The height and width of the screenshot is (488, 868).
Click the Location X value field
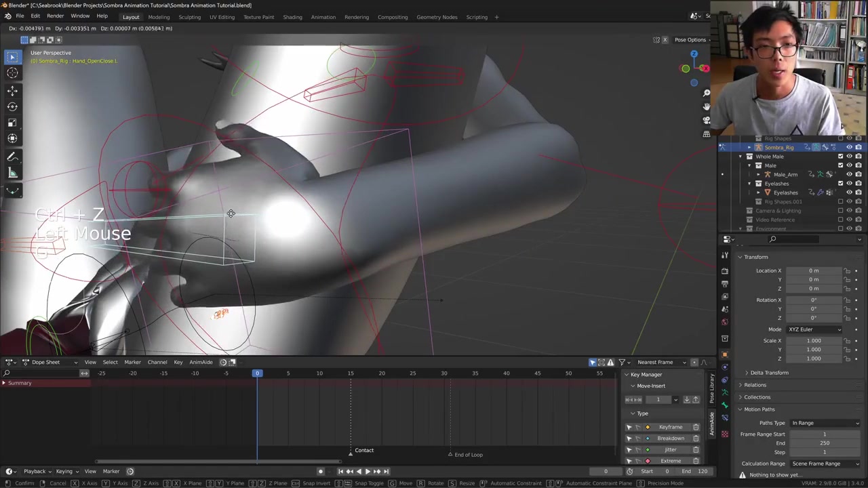[813, 270]
